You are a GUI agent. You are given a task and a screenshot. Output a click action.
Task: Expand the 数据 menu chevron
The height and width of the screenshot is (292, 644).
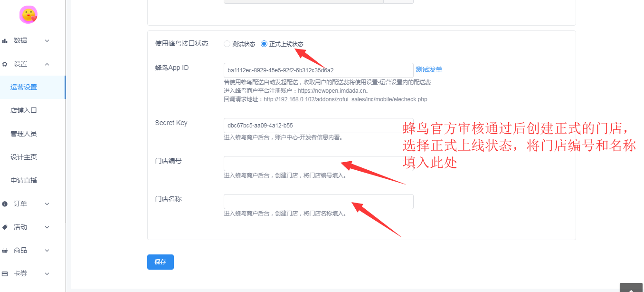[x=47, y=41]
